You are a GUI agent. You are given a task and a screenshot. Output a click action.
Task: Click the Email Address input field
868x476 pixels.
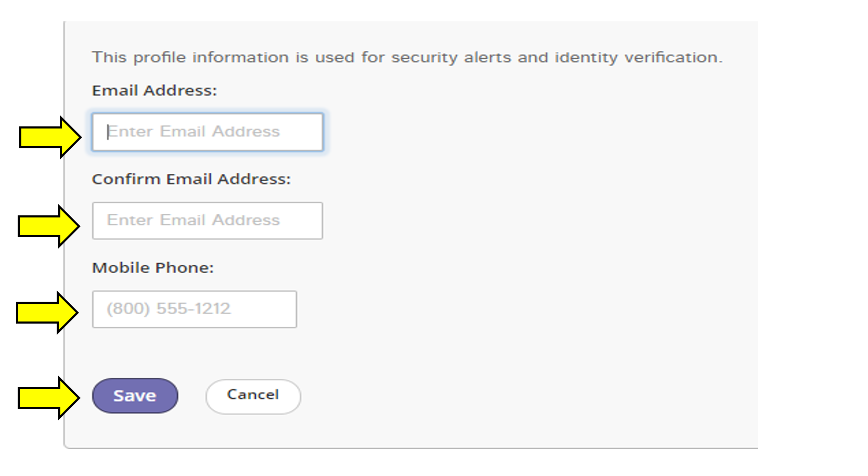(x=207, y=132)
